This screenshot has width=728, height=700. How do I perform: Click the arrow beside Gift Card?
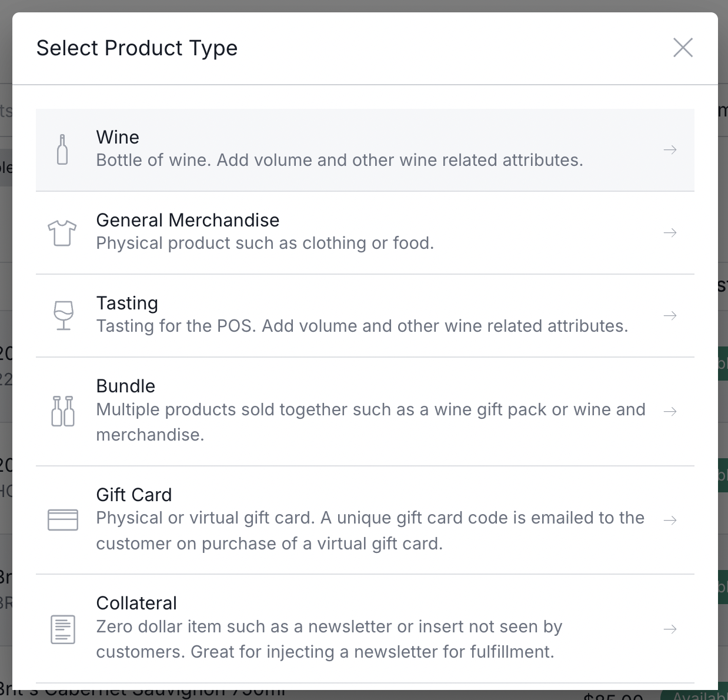[x=670, y=519]
